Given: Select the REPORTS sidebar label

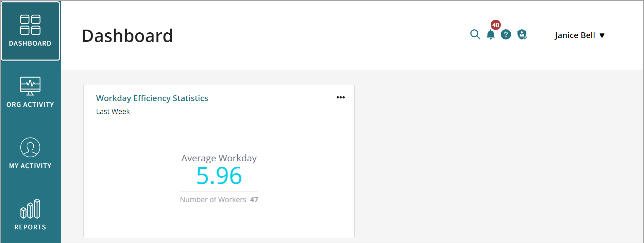Looking at the screenshot, I should point(30,227).
